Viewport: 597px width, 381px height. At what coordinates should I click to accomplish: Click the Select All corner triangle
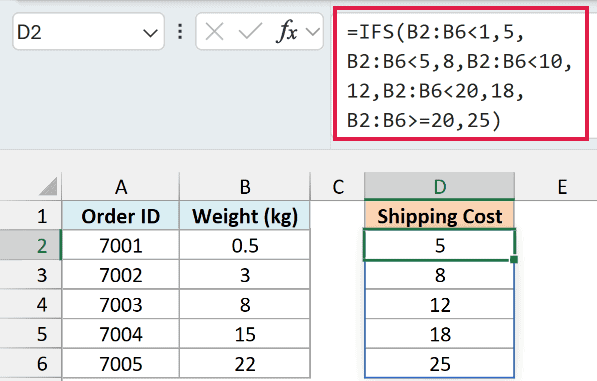pyautogui.click(x=48, y=187)
